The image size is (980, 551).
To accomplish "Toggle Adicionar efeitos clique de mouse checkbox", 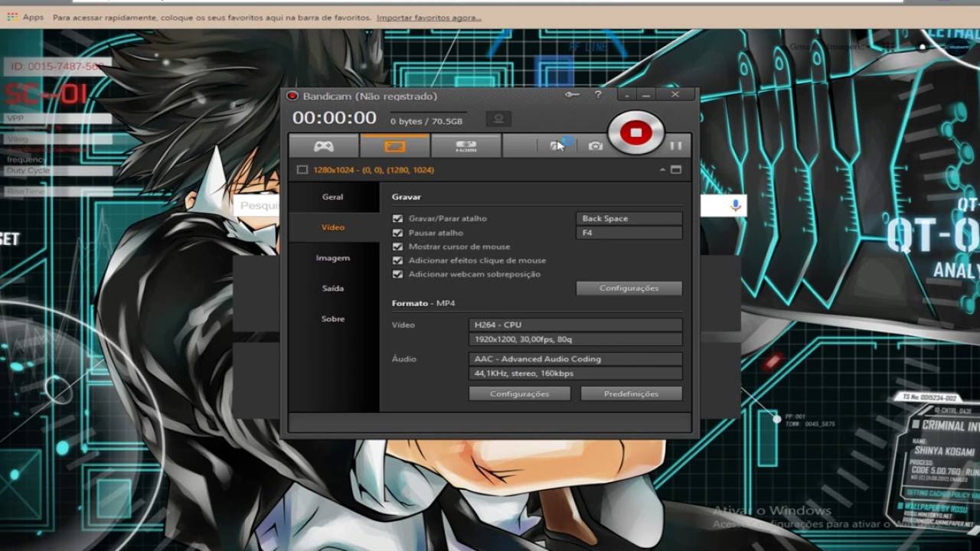I will coord(397,260).
